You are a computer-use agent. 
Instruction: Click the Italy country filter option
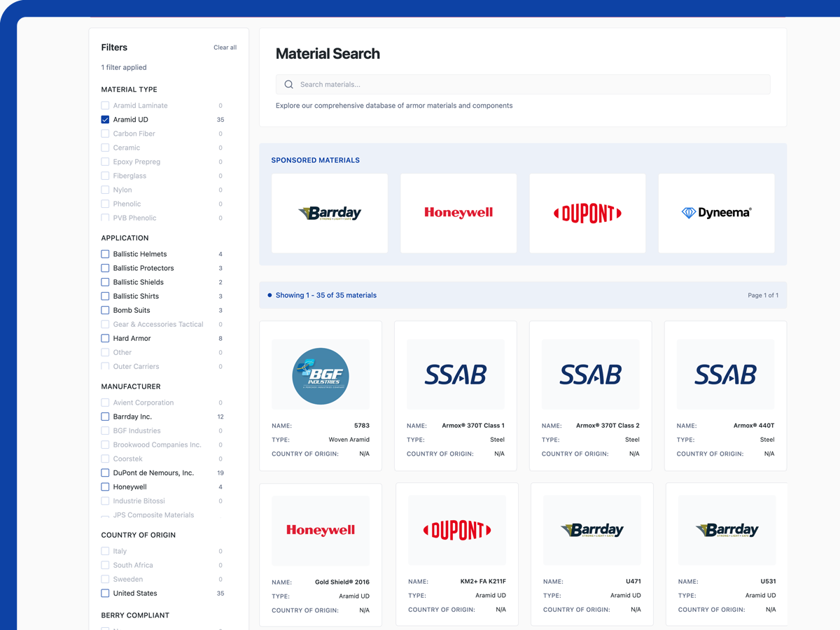[x=120, y=551]
